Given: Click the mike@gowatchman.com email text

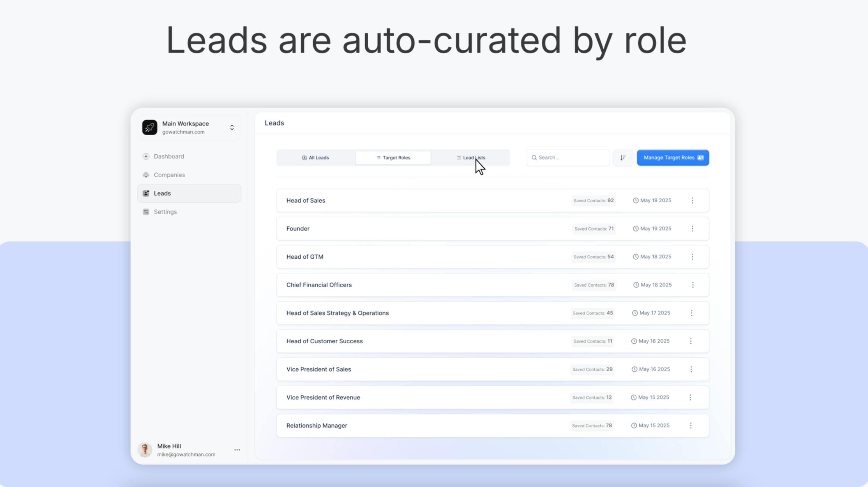Looking at the screenshot, I should point(186,455).
